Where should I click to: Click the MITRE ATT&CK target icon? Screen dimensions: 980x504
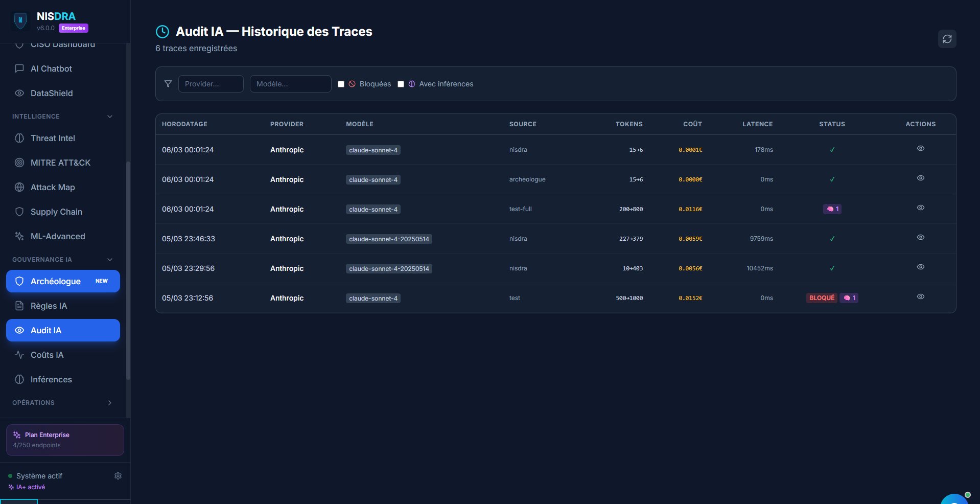point(19,163)
